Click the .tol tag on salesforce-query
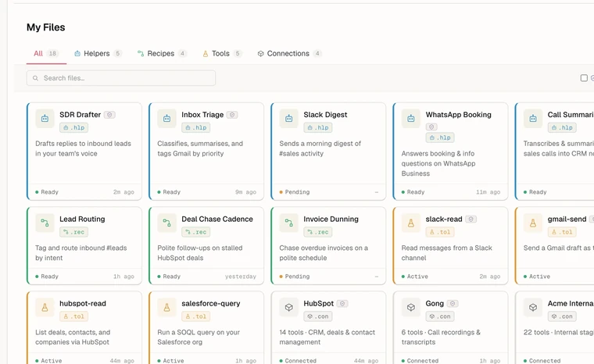 196,316
